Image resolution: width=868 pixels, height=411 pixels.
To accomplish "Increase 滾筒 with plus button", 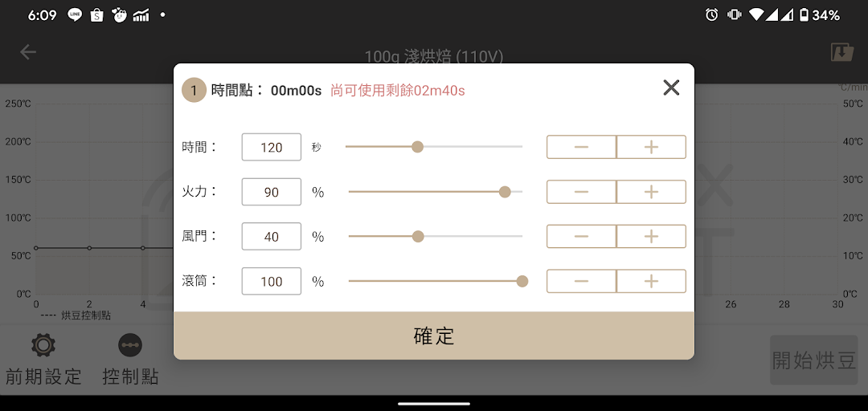I will click(651, 281).
